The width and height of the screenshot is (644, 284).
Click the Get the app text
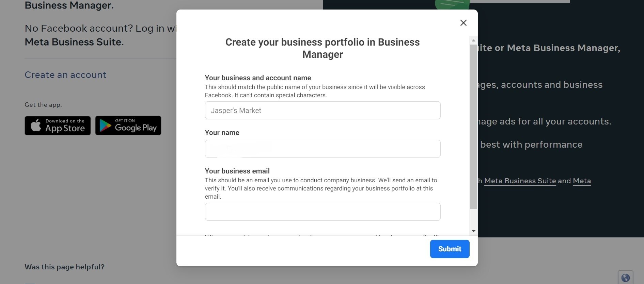pos(43,105)
